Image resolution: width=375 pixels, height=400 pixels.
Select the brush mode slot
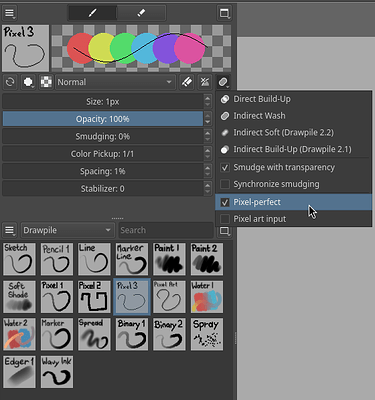pyautogui.click(x=93, y=13)
